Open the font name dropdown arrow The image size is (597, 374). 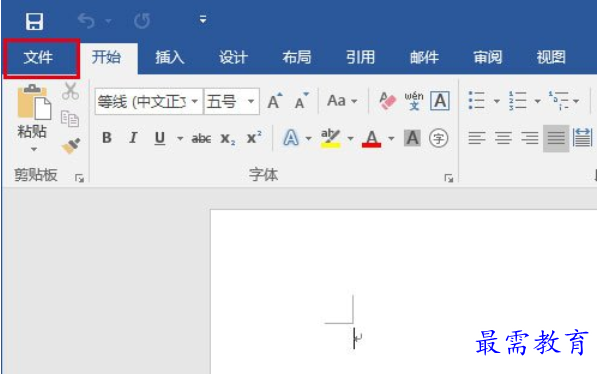195,102
